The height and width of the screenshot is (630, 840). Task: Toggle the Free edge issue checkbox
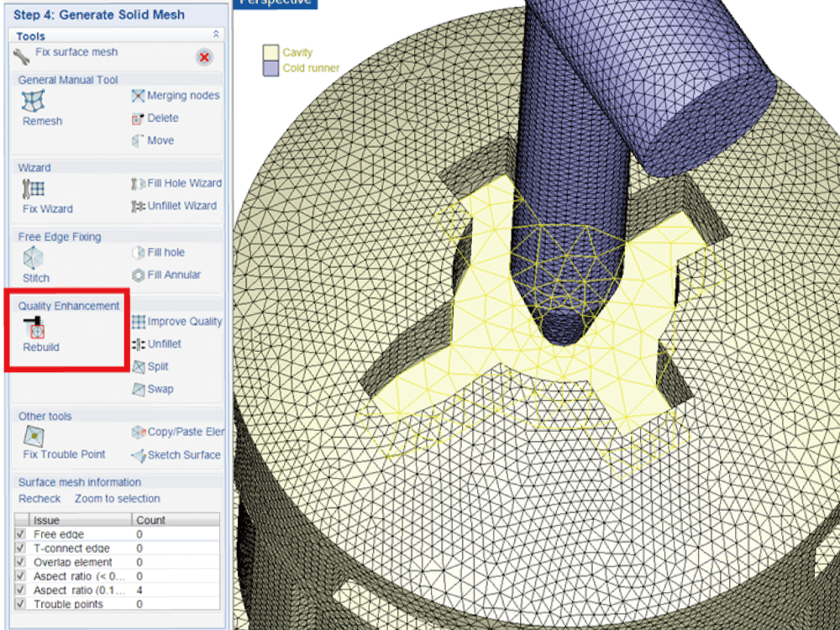click(19, 534)
